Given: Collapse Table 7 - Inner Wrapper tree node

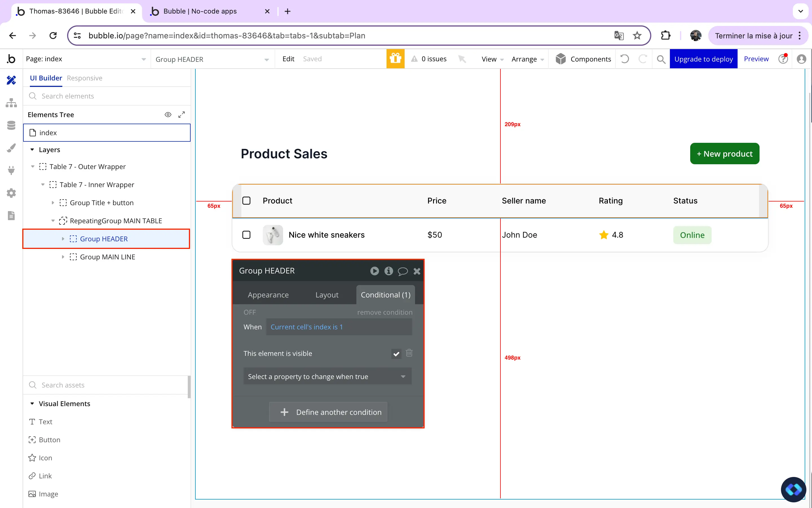Looking at the screenshot, I should tap(43, 185).
